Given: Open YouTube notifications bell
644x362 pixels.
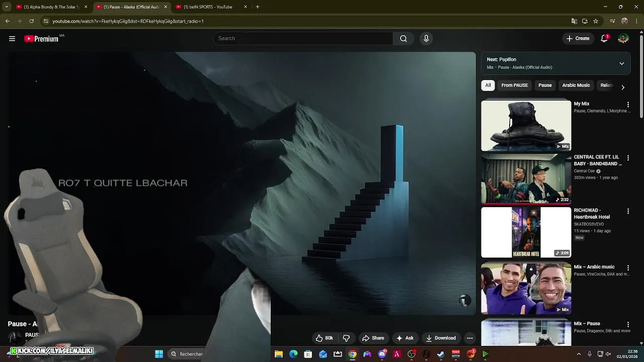Looking at the screenshot, I should (x=605, y=39).
